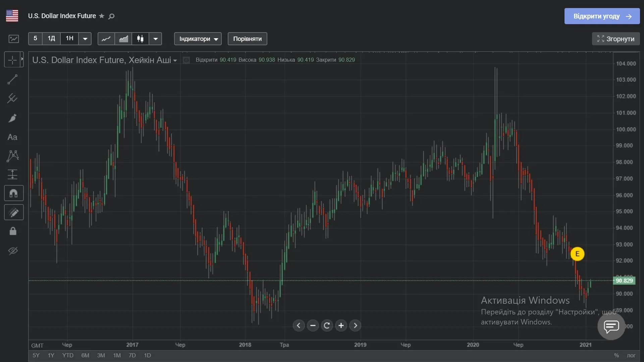The width and height of the screenshot is (644, 362).
Task: Click the chart overview icon left of intervals
Action: coord(14,39)
